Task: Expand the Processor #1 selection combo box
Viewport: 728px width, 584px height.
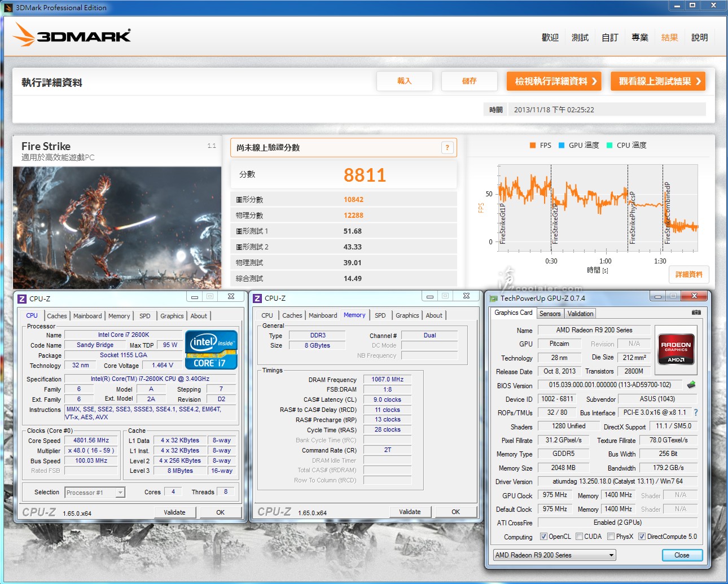Action: point(120,493)
